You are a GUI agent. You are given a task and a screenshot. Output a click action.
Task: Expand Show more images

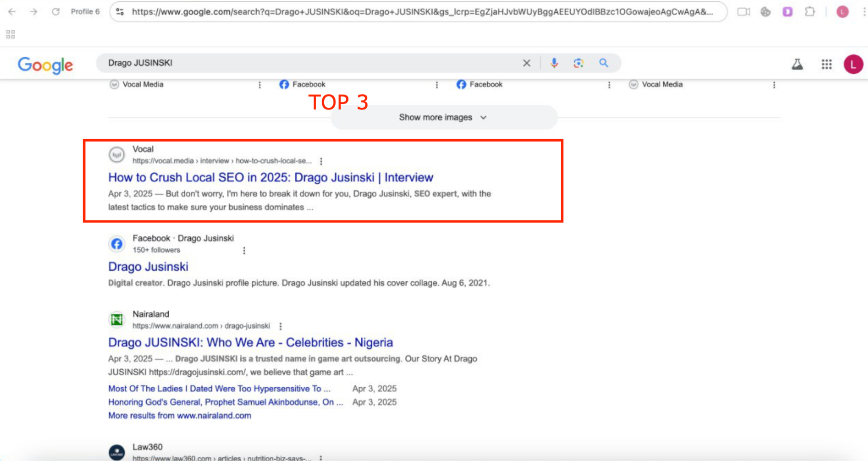pos(443,117)
